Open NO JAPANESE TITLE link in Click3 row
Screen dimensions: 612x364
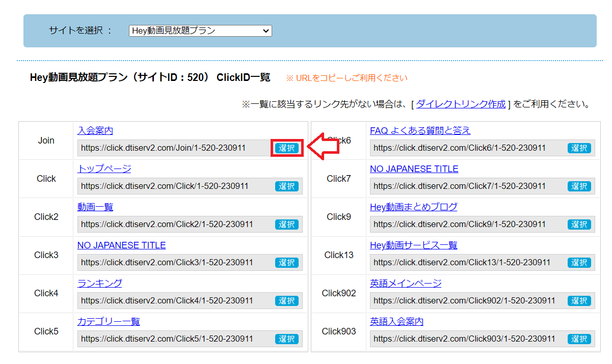pyautogui.click(x=121, y=245)
